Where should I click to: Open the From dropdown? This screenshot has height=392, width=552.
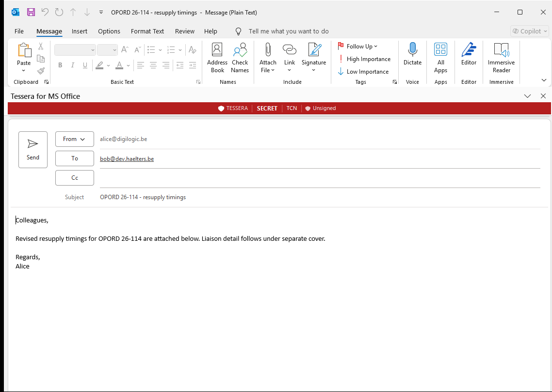point(75,139)
